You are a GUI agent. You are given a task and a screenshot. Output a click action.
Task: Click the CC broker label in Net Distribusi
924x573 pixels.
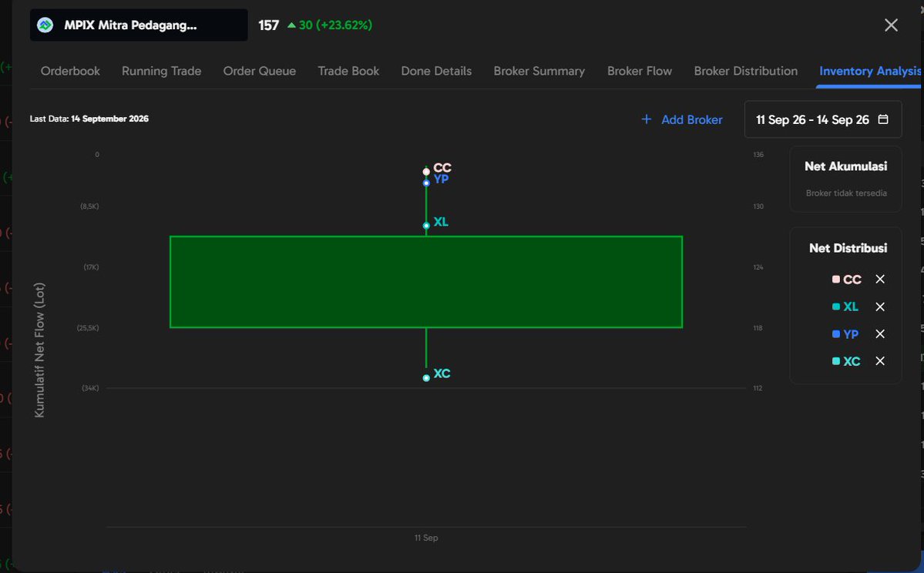(852, 279)
